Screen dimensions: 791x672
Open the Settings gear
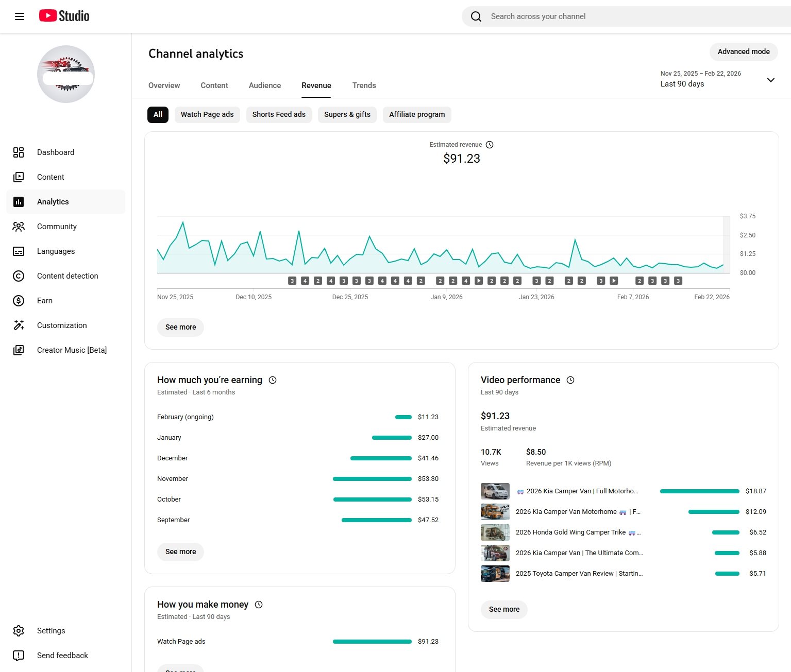pos(19,631)
